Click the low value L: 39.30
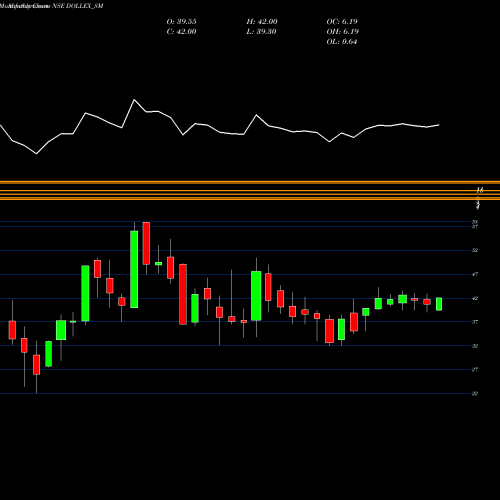Image resolution: width=500 pixels, height=500 pixels. 262,32
